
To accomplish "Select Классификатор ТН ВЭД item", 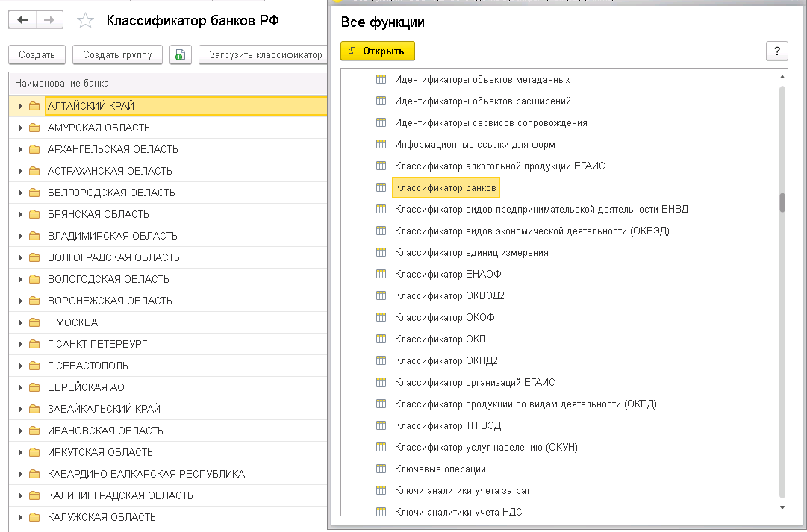I will tap(447, 426).
